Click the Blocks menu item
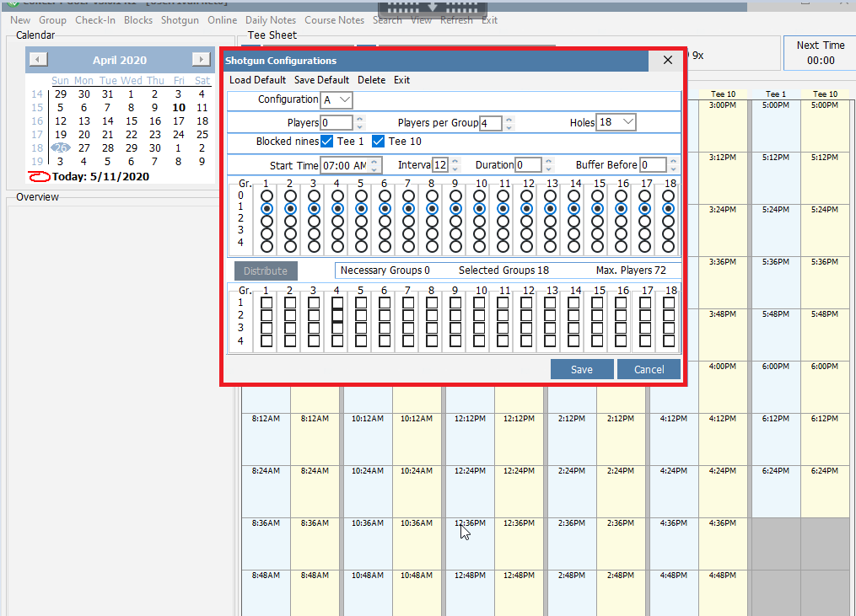This screenshot has height=616, width=856. tap(138, 20)
